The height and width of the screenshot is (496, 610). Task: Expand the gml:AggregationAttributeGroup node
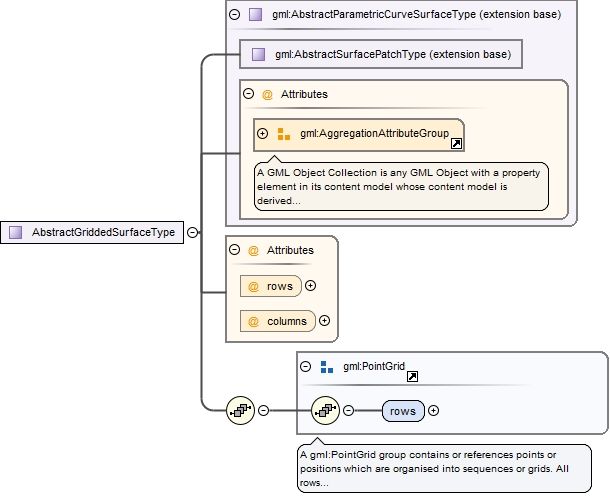coord(263,133)
